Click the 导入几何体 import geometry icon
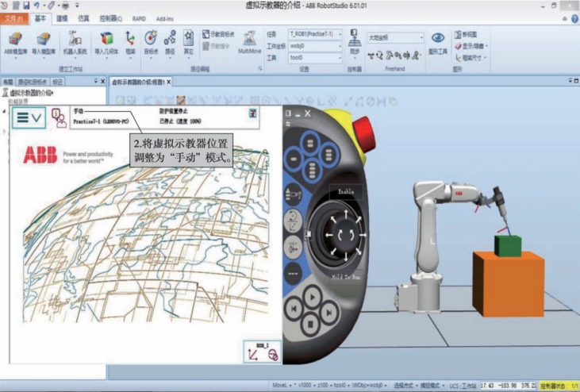 coord(106,43)
